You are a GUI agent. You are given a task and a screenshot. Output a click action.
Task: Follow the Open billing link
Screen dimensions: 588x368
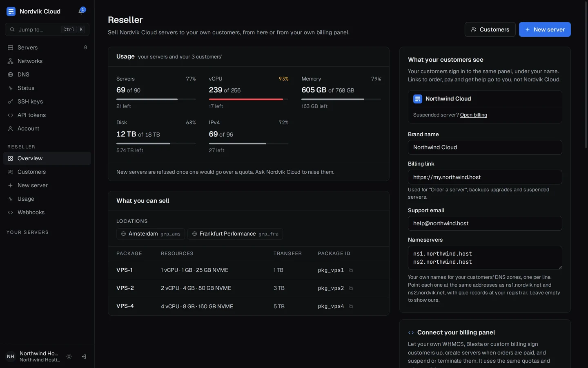[474, 115]
